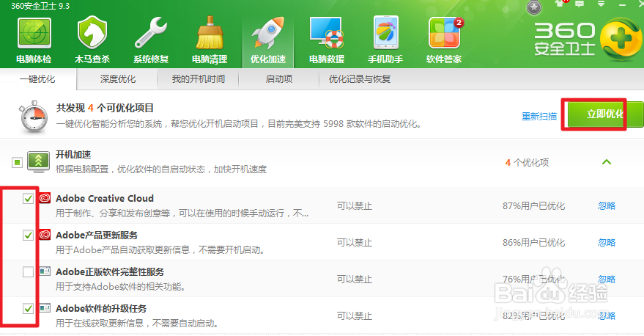The height and width of the screenshot is (336, 644).
Task: Click the 立即优化 green button
Action: 605,114
